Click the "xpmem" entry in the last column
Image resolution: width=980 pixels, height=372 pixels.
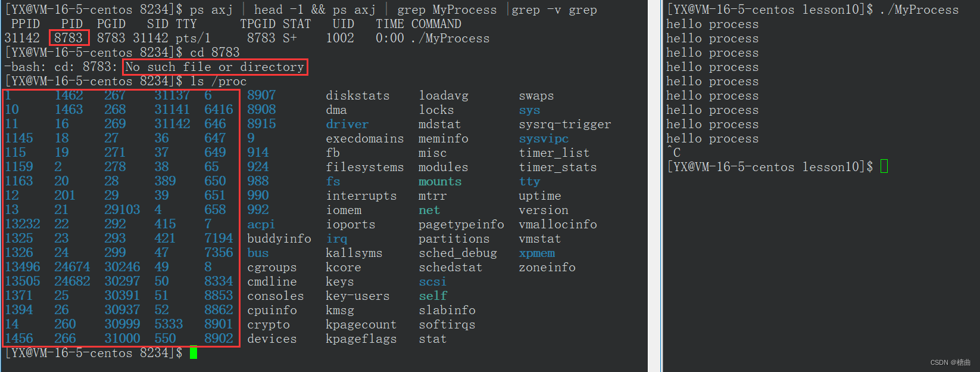click(x=536, y=253)
